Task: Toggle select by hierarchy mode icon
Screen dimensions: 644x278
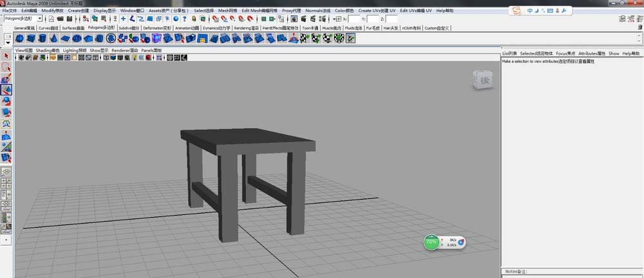Action: pyautogui.click(x=86, y=19)
